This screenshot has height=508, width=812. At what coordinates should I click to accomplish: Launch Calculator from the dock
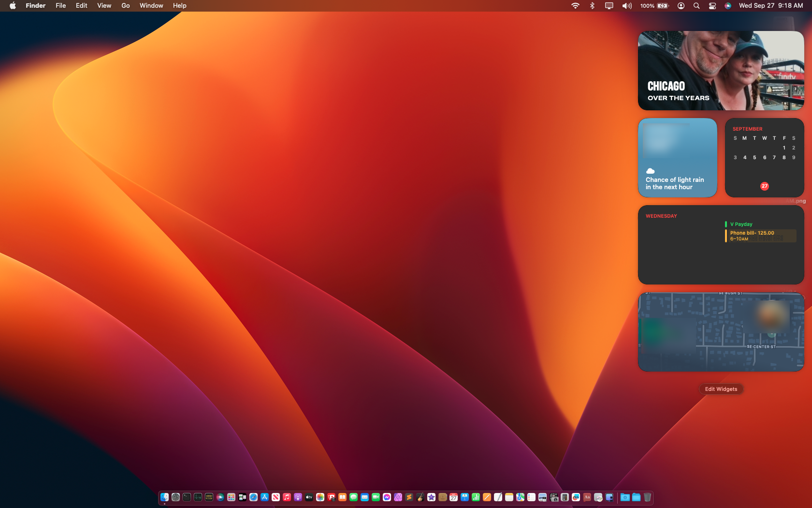click(565, 497)
